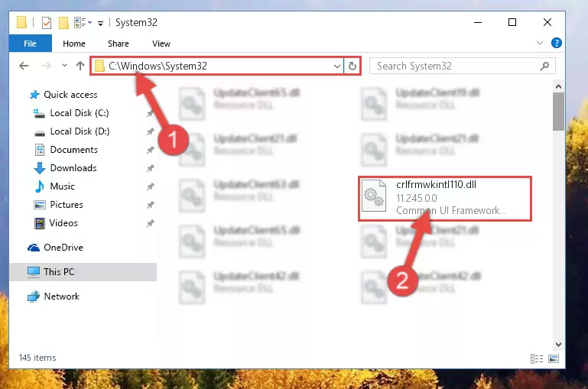
Task: Click the Back navigation arrow
Action: pos(24,66)
